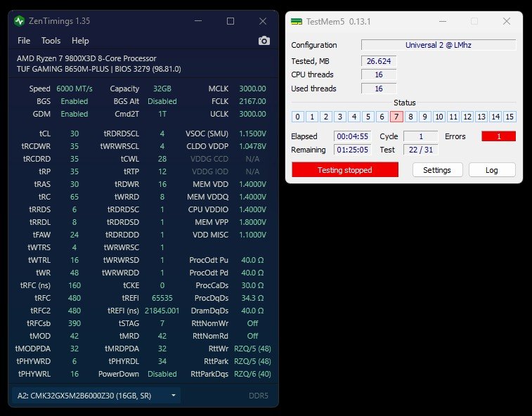Click thread status box 15
The width and height of the screenshot is (532, 416).
point(510,117)
